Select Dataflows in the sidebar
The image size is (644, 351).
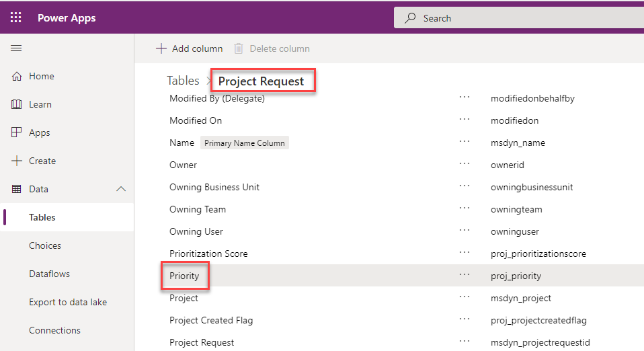49,274
